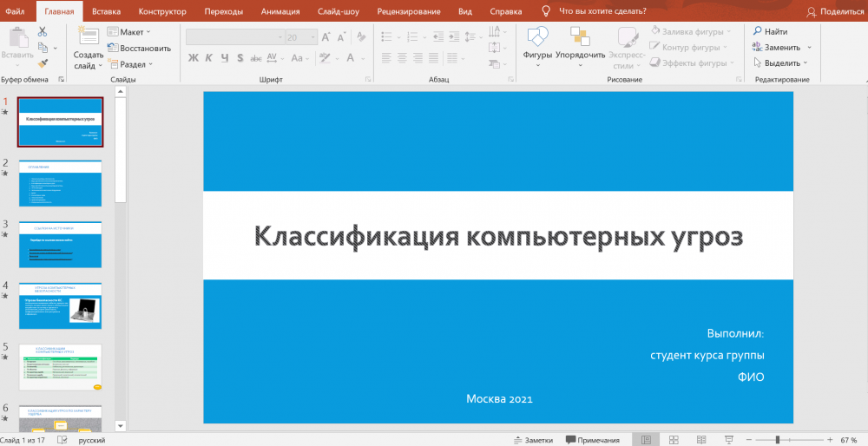This screenshot has width=868, height=446.
Task: Toggle the Заметки notes pane
Action: tap(532, 440)
